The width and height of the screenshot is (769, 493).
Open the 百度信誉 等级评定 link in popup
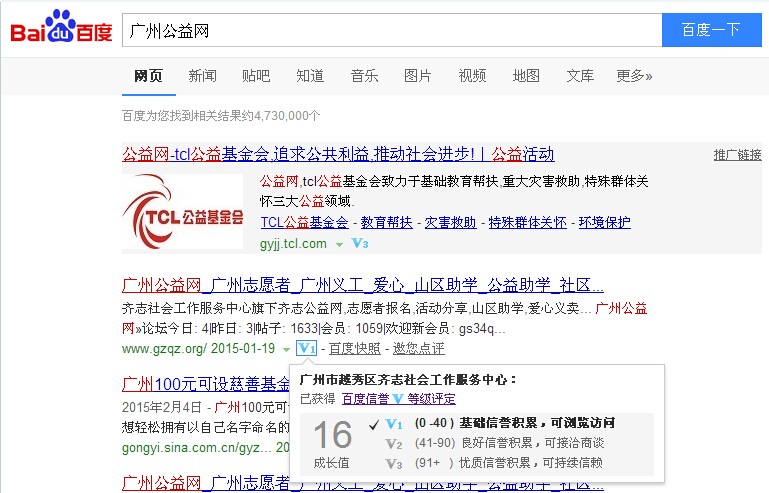[398, 399]
